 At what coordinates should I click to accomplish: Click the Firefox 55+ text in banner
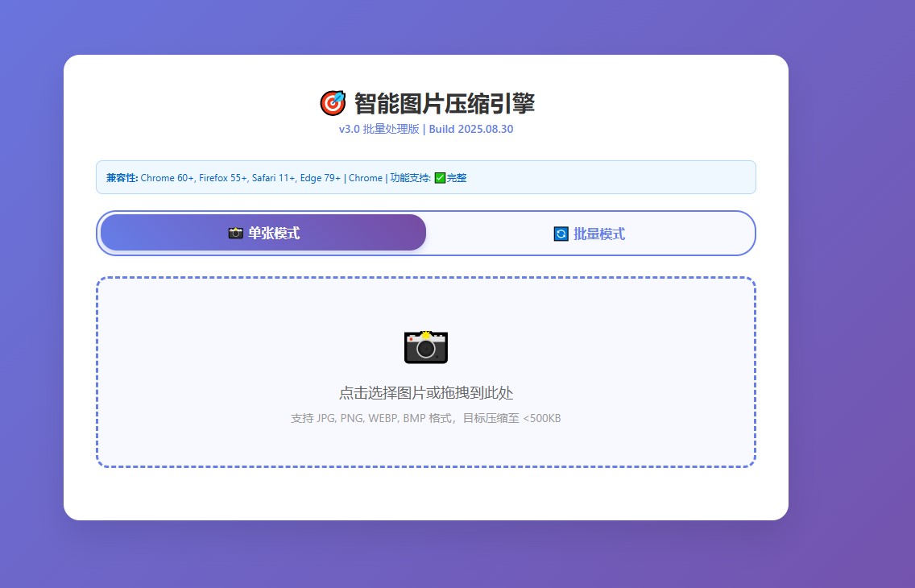(x=223, y=178)
